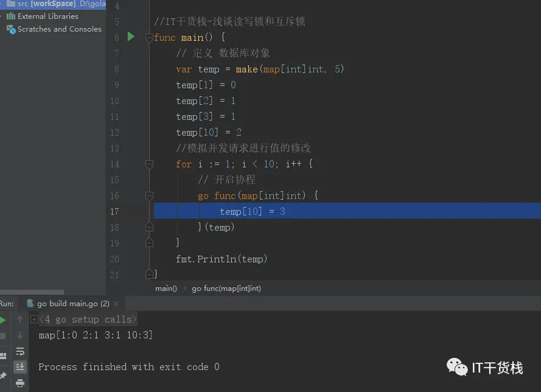541x392 pixels.
Task: Click the '// 开启协程' comment
Action: tap(226, 180)
